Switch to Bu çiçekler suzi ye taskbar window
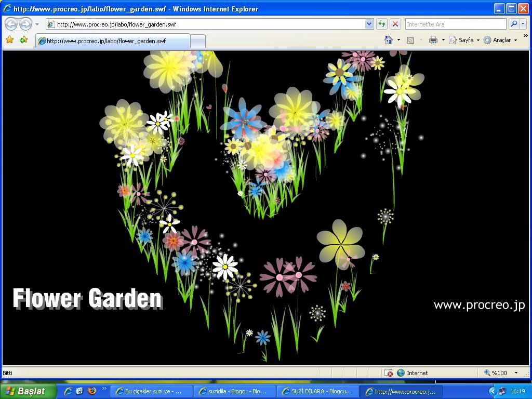532x399 pixels. 151,392
